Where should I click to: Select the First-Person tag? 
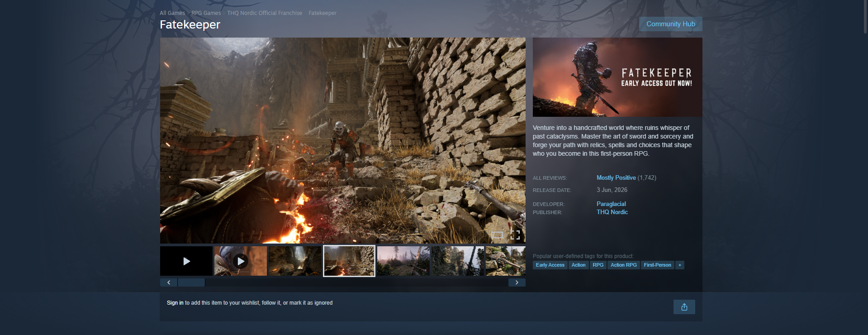coord(657,265)
